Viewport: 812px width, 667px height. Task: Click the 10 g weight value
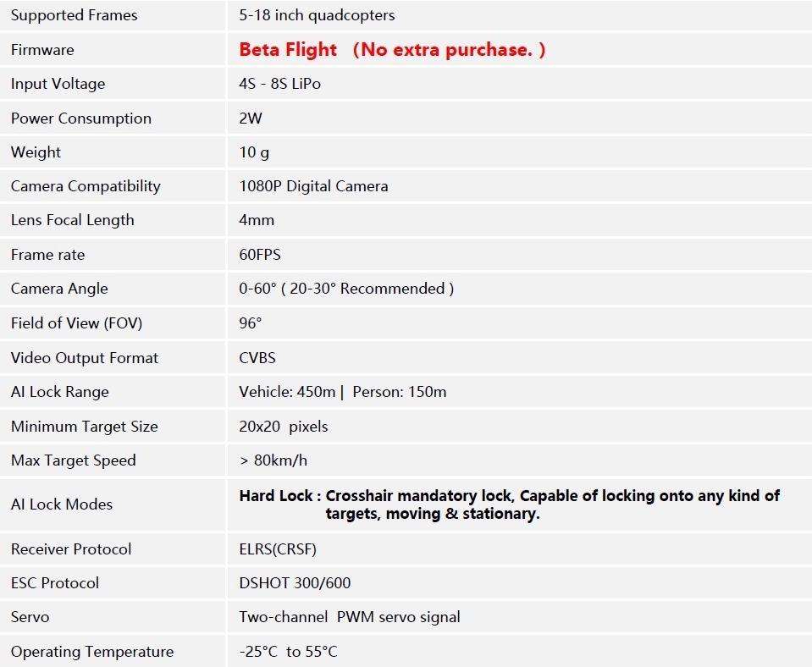click(x=254, y=152)
